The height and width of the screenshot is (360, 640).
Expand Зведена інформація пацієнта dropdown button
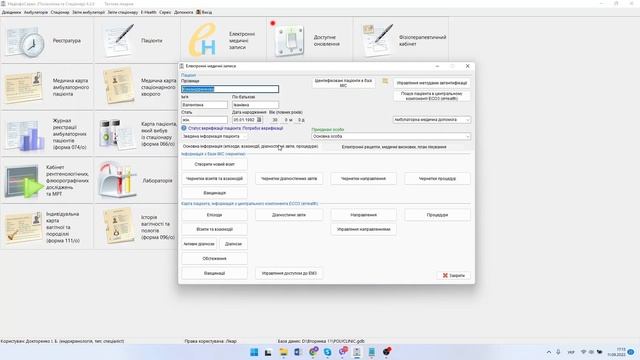tap(215, 136)
